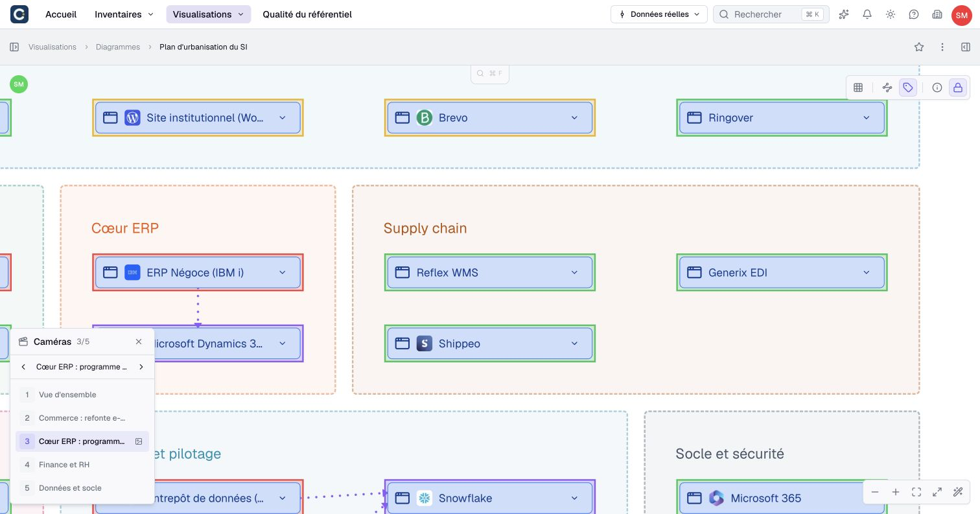
Task: Expand the Reflex WMS card chevron
Action: pyautogui.click(x=574, y=272)
